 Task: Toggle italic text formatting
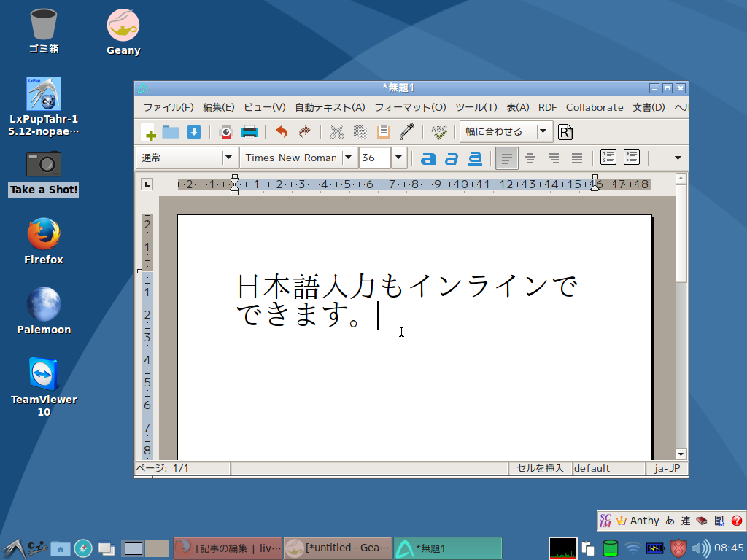[451, 158]
